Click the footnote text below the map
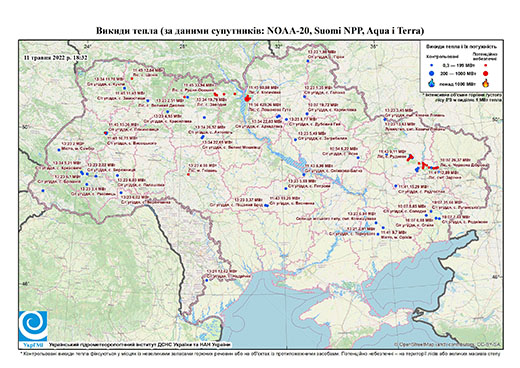Image resolution: width=520 pixels, height=368 pixels. pyautogui.click(x=260, y=353)
